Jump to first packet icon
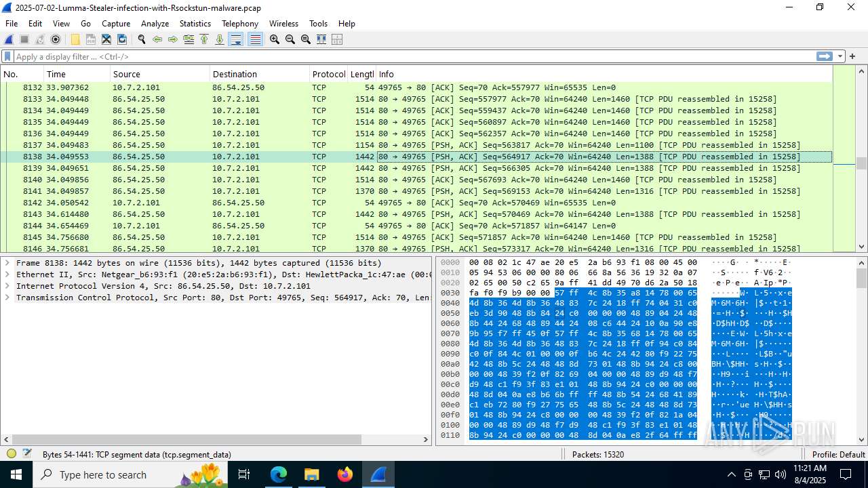This screenshot has height=488, width=868. 204,39
